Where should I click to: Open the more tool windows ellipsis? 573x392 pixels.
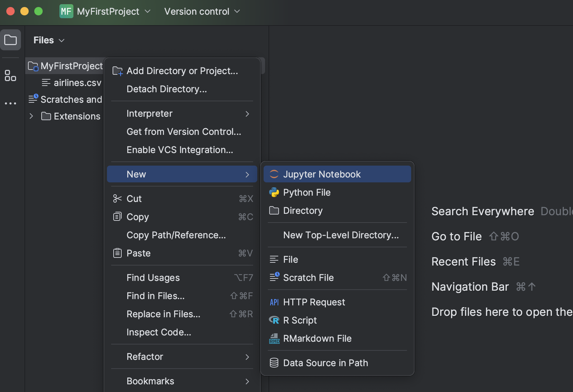(10, 103)
